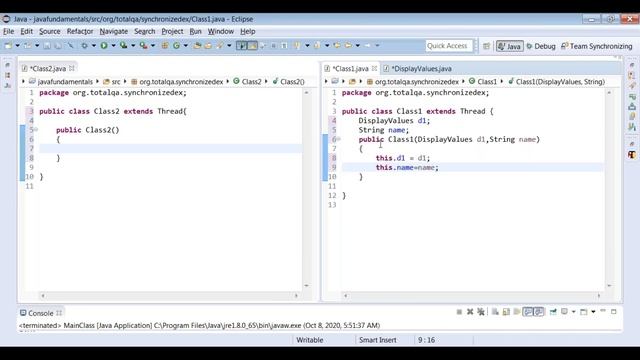Click the Run with coverage icon
The image size is (640, 360).
click(124, 46)
